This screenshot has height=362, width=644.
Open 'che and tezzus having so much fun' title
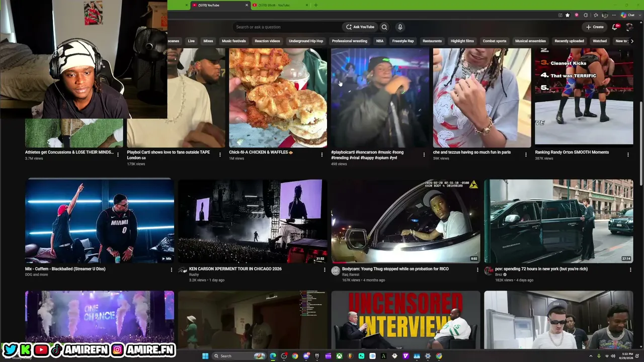pyautogui.click(x=472, y=152)
